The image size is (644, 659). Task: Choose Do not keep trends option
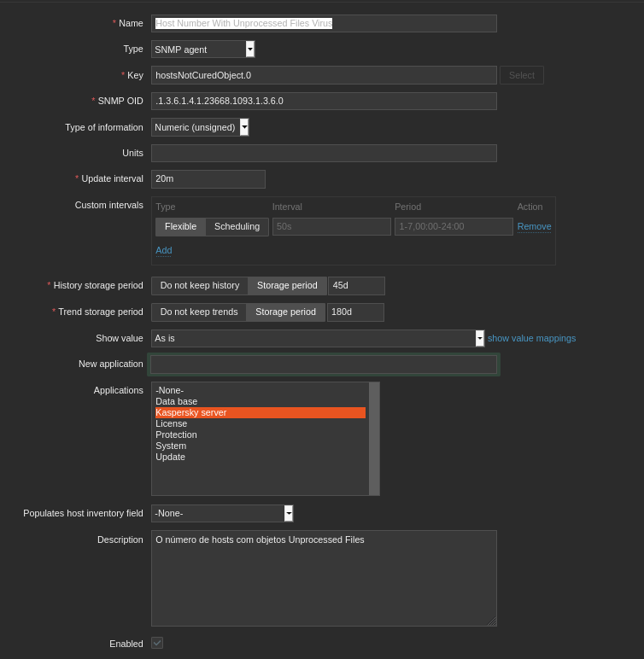(x=199, y=312)
